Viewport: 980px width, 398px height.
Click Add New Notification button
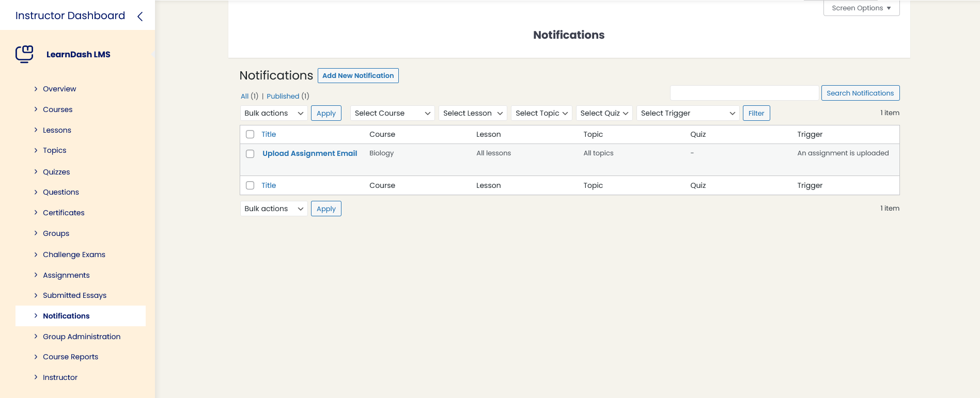tap(358, 75)
